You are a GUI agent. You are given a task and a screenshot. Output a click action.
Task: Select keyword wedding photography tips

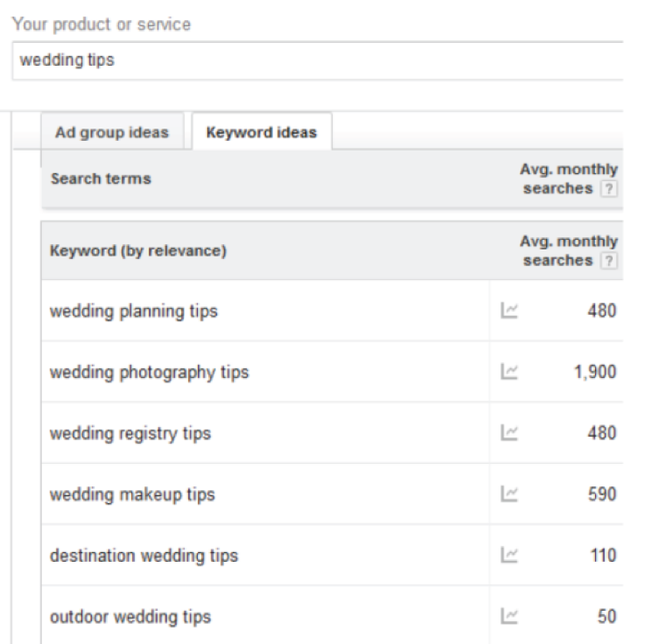149,373
